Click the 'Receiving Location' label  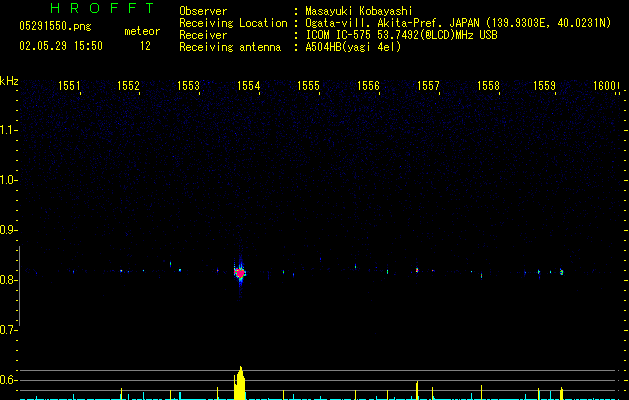(x=233, y=23)
